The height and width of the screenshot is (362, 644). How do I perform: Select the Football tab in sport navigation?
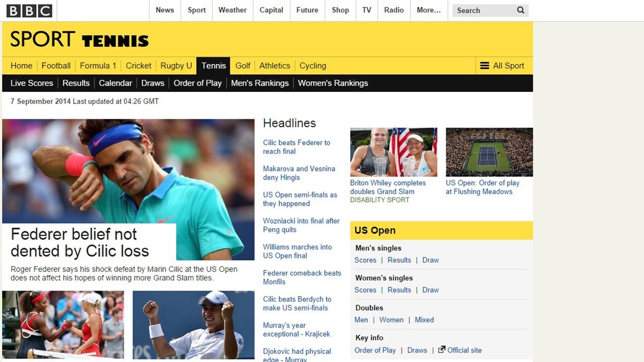coord(56,66)
